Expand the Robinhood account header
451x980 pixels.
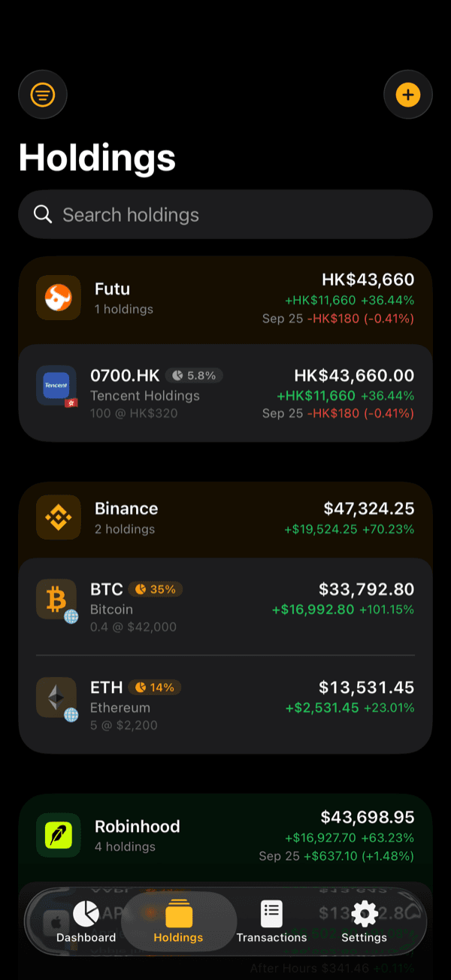[225, 837]
